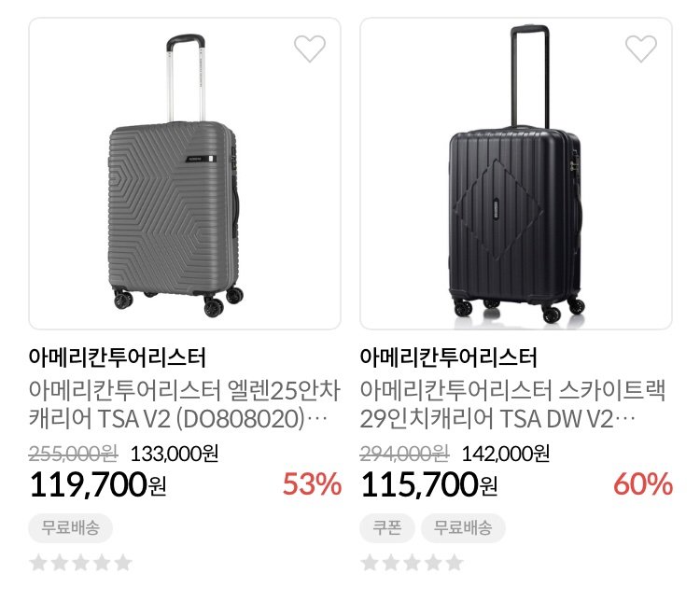Favorite the gray Ellen suitcase with heart icon
The image size is (700, 602).
click(x=310, y=49)
